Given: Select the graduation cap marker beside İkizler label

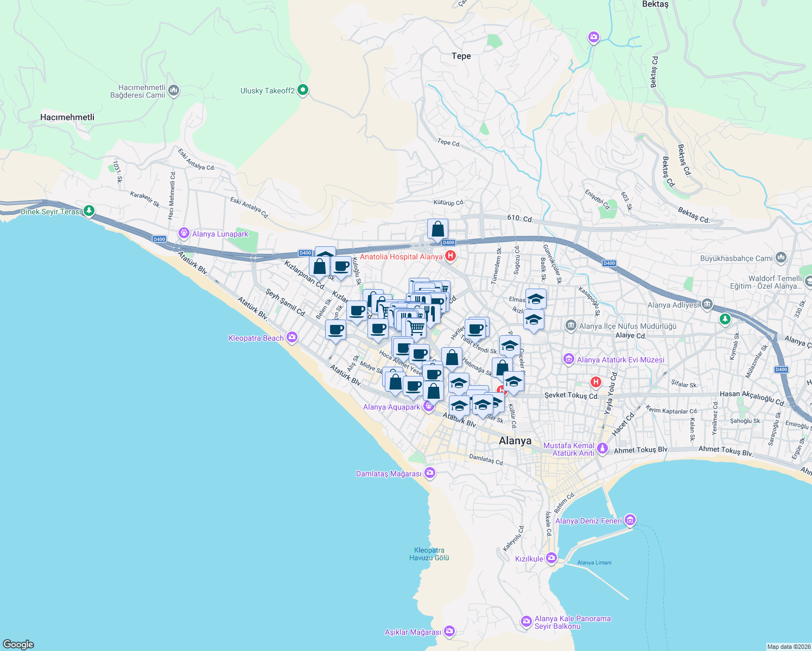Looking at the screenshot, I should coord(534,320).
